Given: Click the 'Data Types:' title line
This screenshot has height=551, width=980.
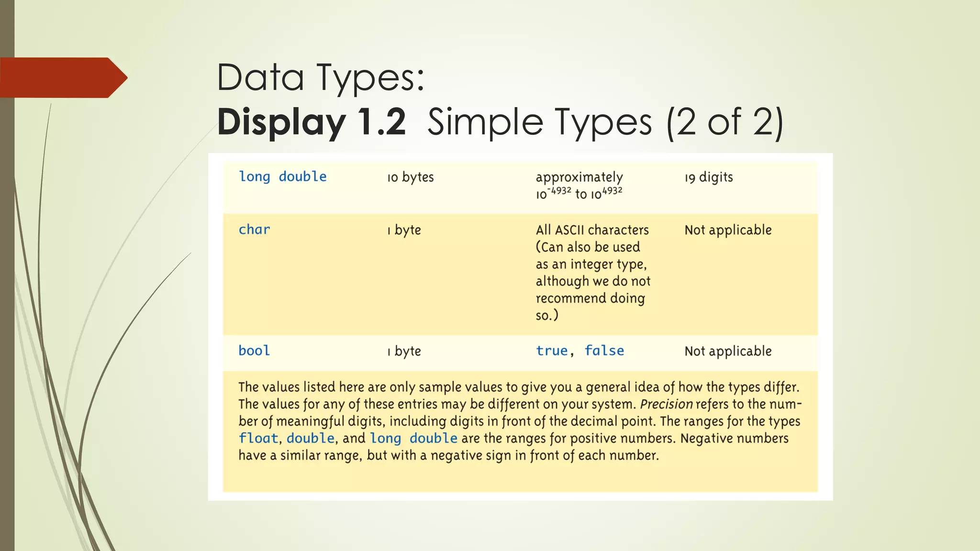Looking at the screenshot, I should tap(321, 78).
